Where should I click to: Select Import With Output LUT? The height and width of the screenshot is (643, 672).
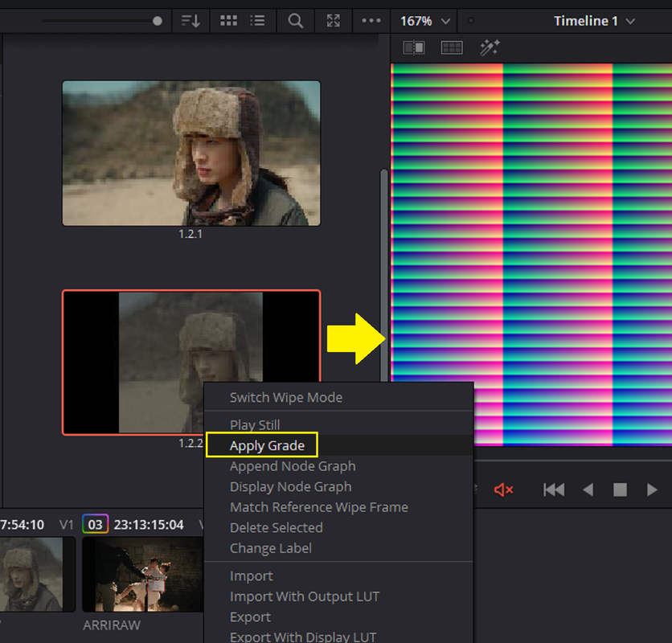[x=305, y=596]
